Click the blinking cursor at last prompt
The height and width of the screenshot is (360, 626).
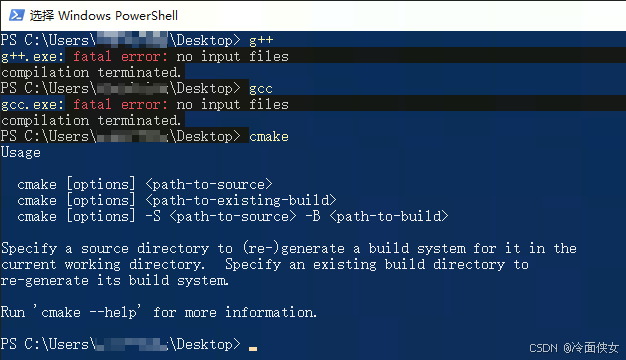[x=253, y=348]
